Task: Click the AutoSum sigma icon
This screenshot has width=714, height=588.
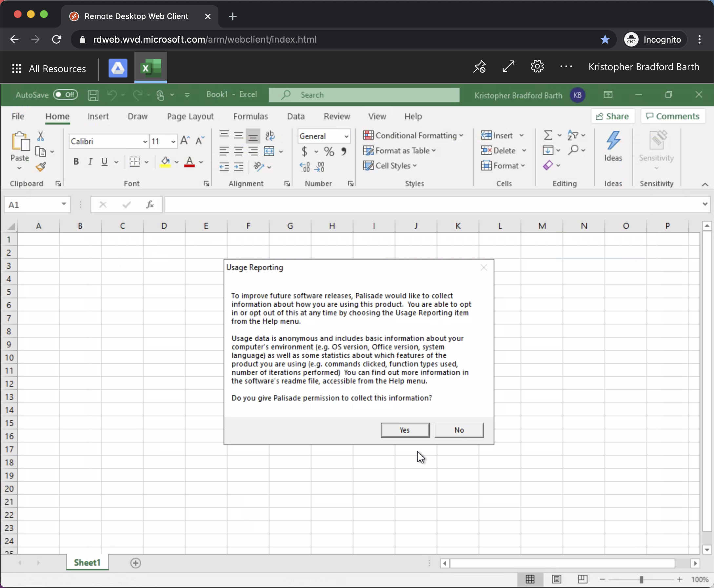Action: coord(548,135)
